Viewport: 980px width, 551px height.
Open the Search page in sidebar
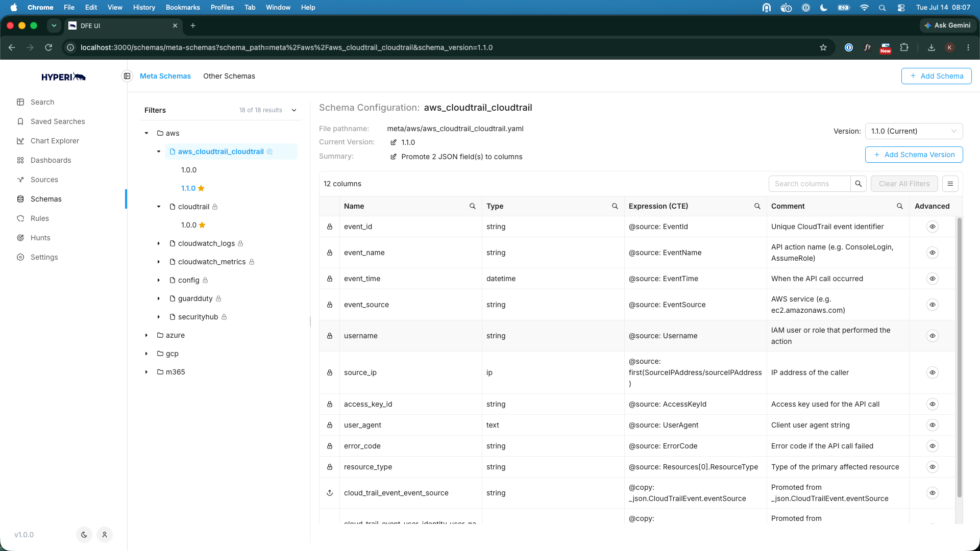pos(42,102)
